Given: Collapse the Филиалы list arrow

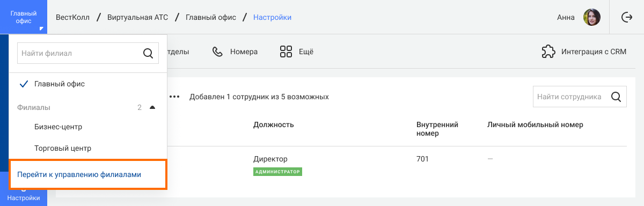Looking at the screenshot, I should [x=152, y=107].
